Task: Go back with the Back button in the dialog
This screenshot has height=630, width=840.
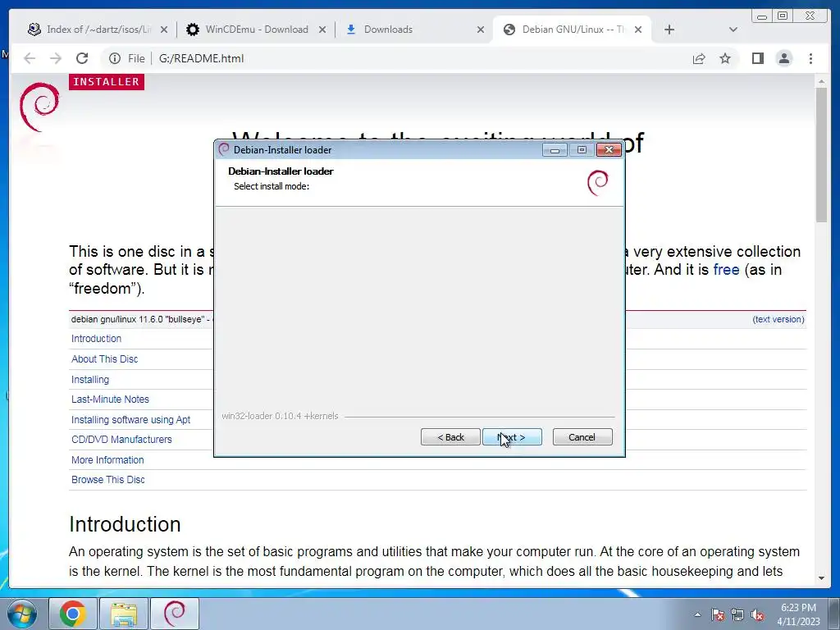Action: (450, 437)
